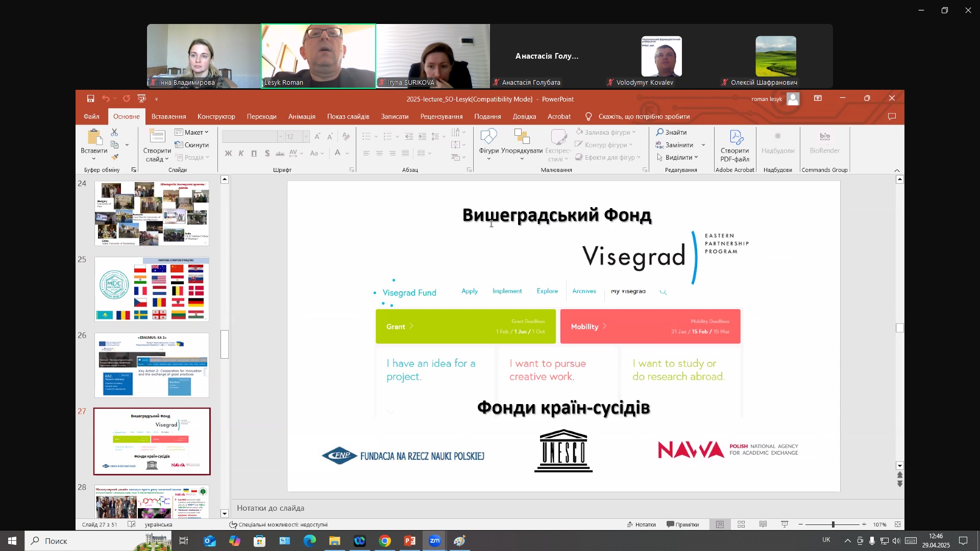This screenshot has width=980, height=551.
Task: Start slideshow from beginning icon in title bar
Action: [x=141, y=98]
